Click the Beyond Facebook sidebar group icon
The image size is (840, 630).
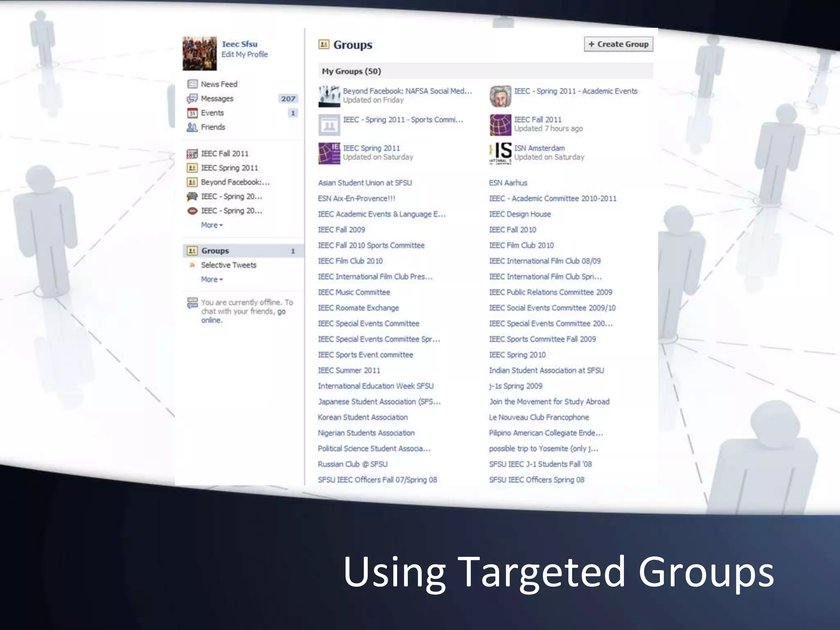[192, 182]
